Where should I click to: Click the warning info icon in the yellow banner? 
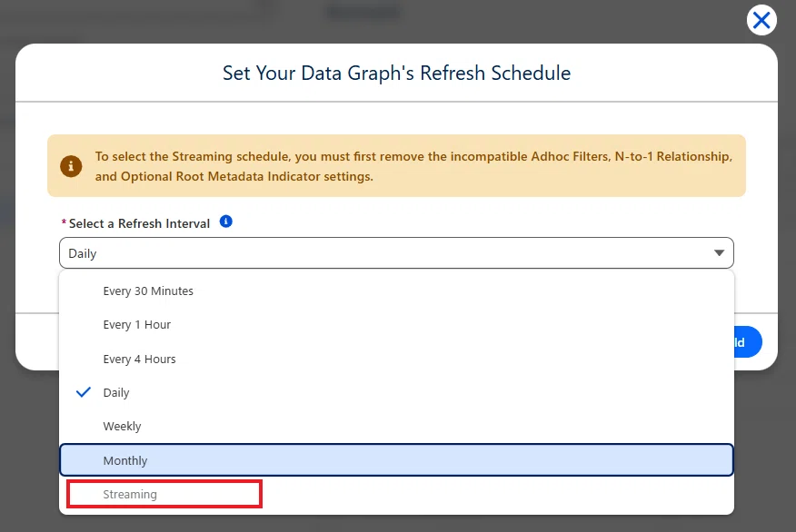tap(71, 166)
